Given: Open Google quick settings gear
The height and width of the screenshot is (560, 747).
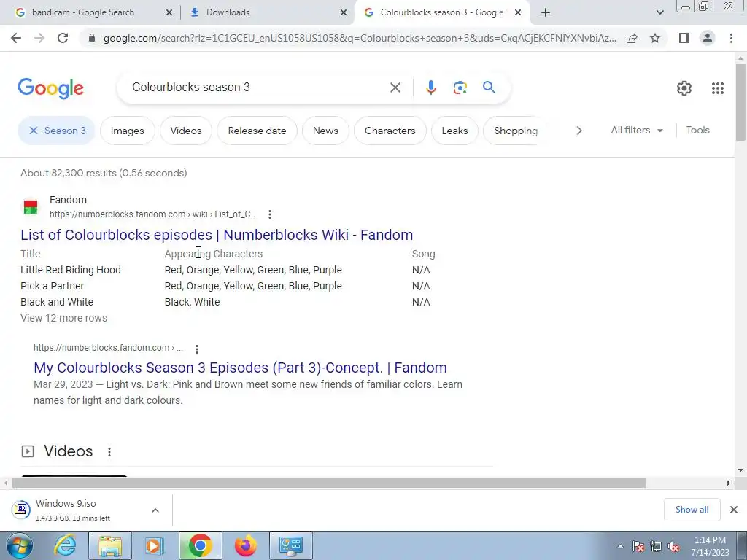Looking at the screenshot, I should 684,88.
